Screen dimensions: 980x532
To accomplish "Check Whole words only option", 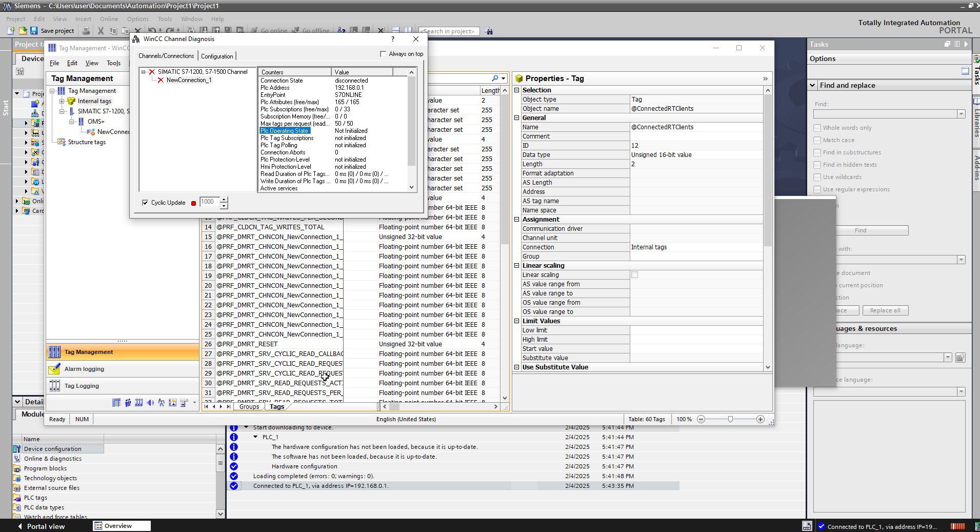I will (817, 128).
